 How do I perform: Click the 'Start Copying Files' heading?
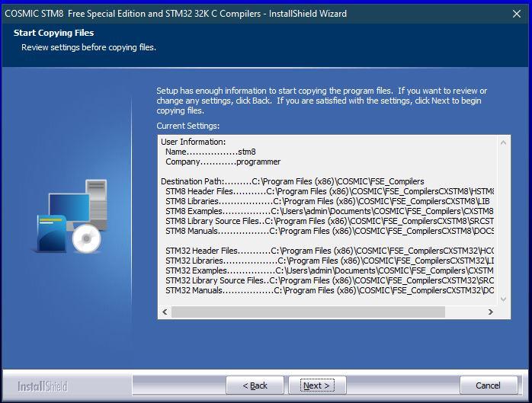(53, 33)
